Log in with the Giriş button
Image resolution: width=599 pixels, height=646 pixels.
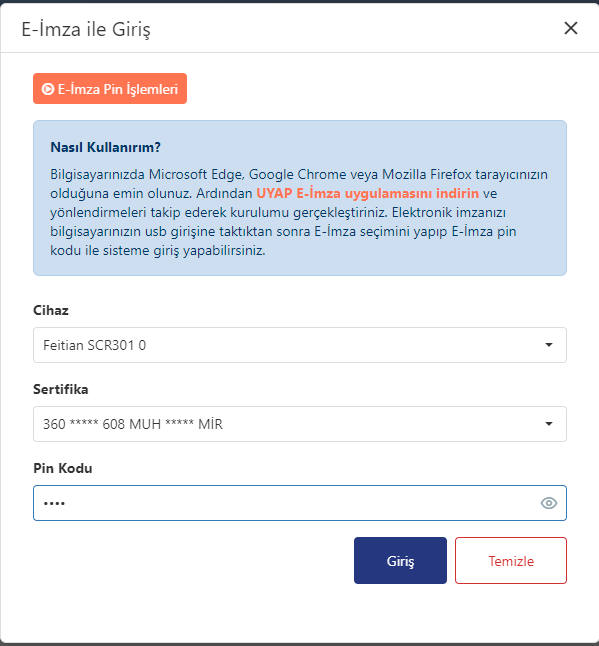tap(400, 560)
